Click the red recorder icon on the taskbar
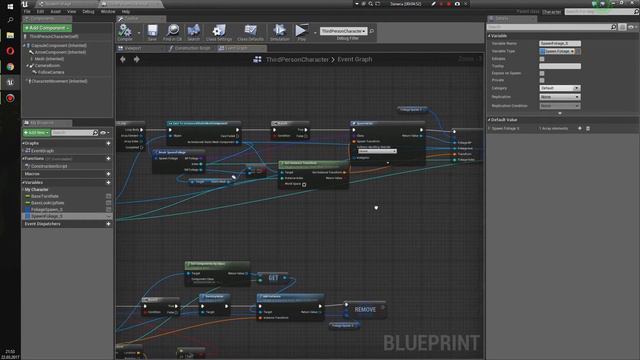Image resolution: width=640 pixels, height=360 pixels. coord(10,98)
